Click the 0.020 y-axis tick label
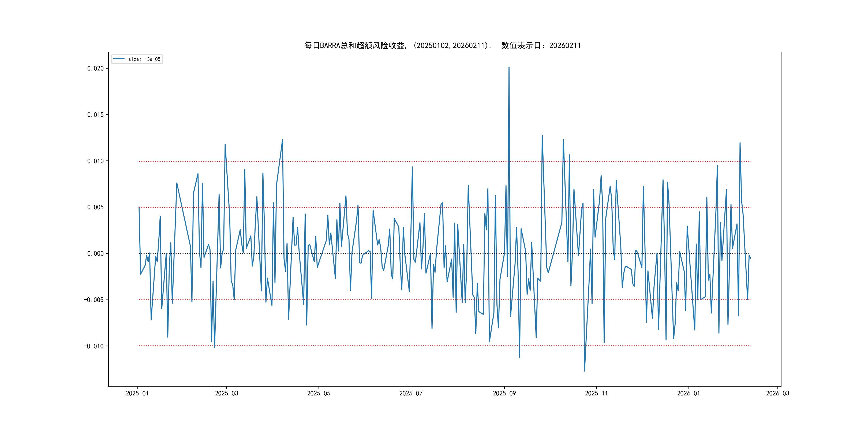 (95, 68)
